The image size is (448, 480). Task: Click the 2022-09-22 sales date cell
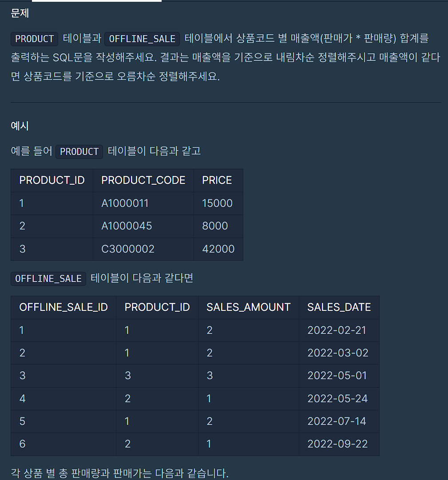coord(339,444)
